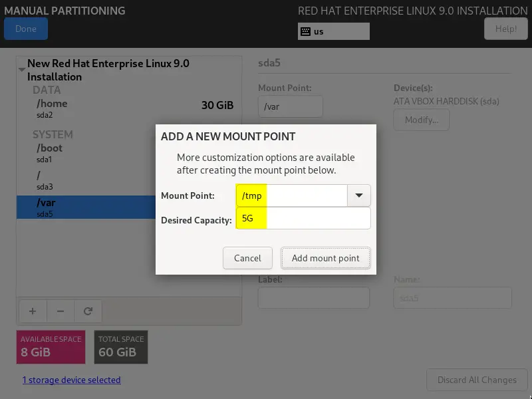
Task: Click the reload storage configuration icon
Action: [88, 311]
